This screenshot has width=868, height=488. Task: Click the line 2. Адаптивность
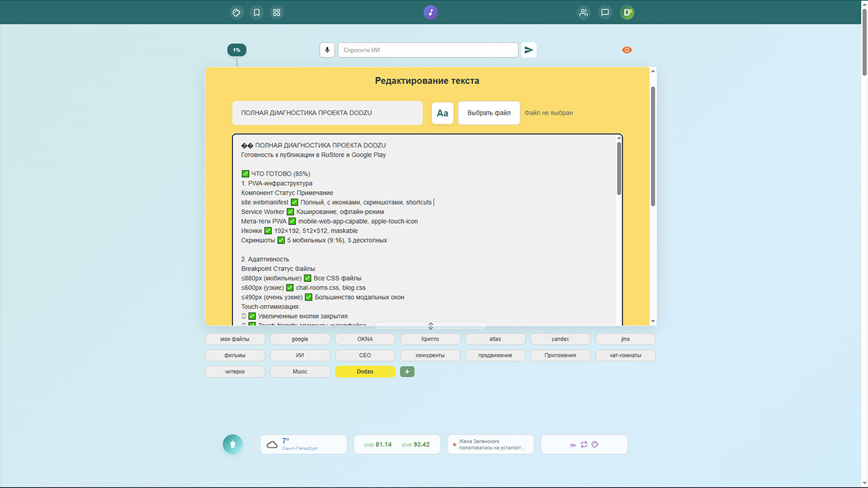pyautogui.click(x=265, y=260)
